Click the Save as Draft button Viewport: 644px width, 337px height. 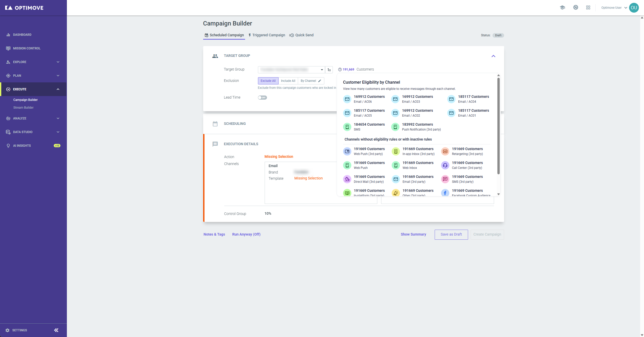[x=451, y=235]
